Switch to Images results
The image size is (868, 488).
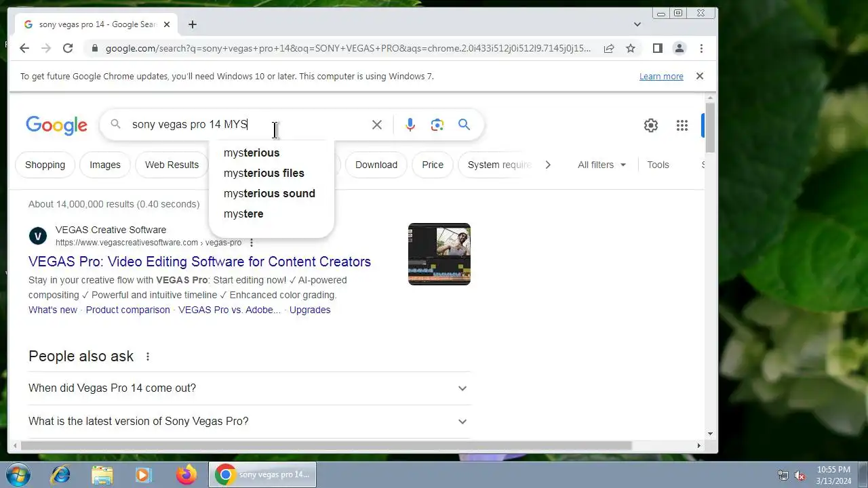[105, 165]
